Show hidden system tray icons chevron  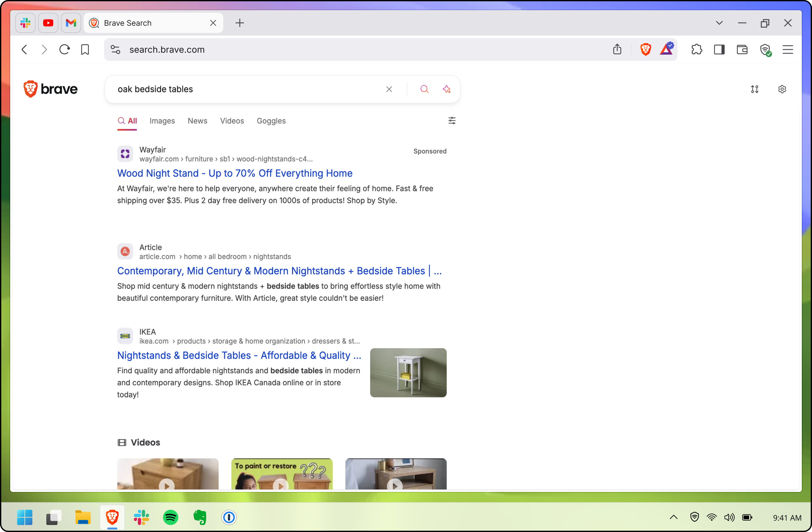pyautogui.click(x=673, y=517)
